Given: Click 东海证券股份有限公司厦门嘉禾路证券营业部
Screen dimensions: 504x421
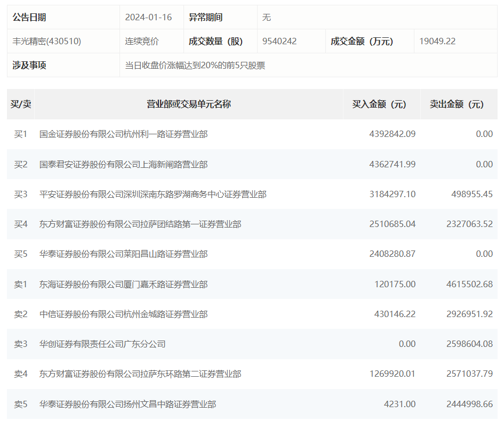Looking at the screenshot, I should pos(123,284).
